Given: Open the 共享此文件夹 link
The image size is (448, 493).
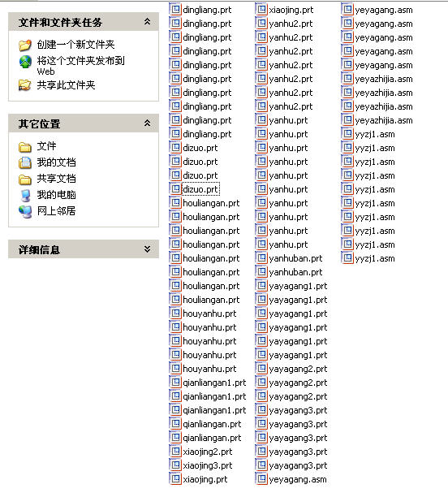Looking at the screenshot, I should (66, 85).
